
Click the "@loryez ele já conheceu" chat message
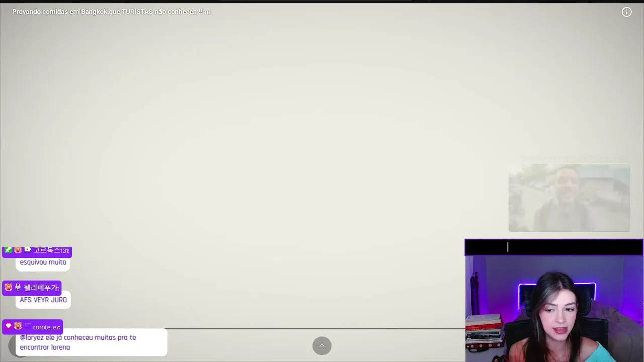[x=91, y=342]
